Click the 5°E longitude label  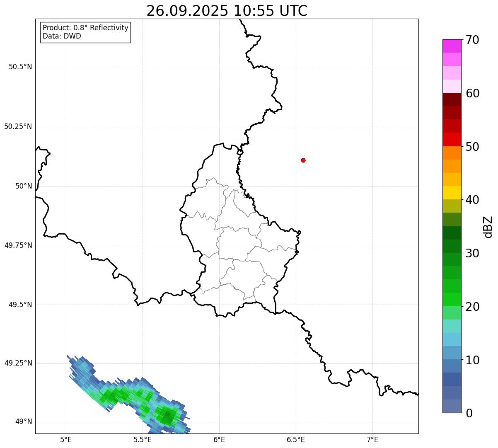coord(66,439)
